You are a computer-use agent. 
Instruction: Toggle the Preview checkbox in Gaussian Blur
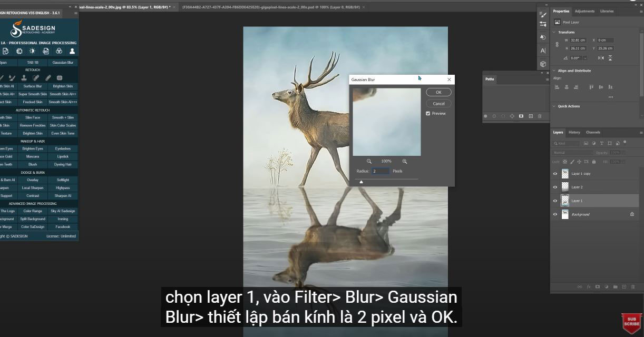pyautogui.click(x=428, y=113)
